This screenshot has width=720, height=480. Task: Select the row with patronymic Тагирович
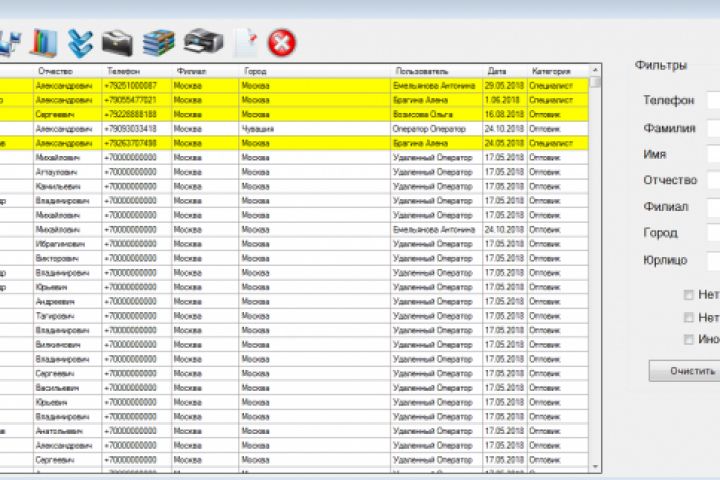[x=294, y=316]
